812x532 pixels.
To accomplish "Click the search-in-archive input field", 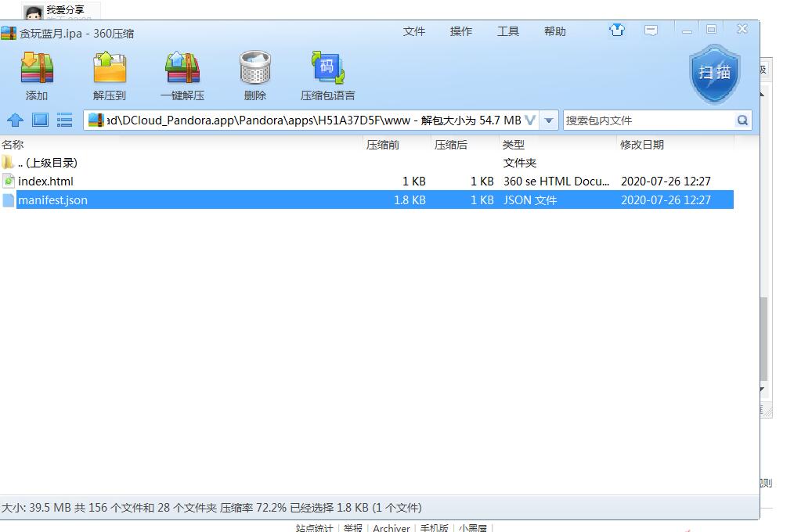I will click(648, 120).
